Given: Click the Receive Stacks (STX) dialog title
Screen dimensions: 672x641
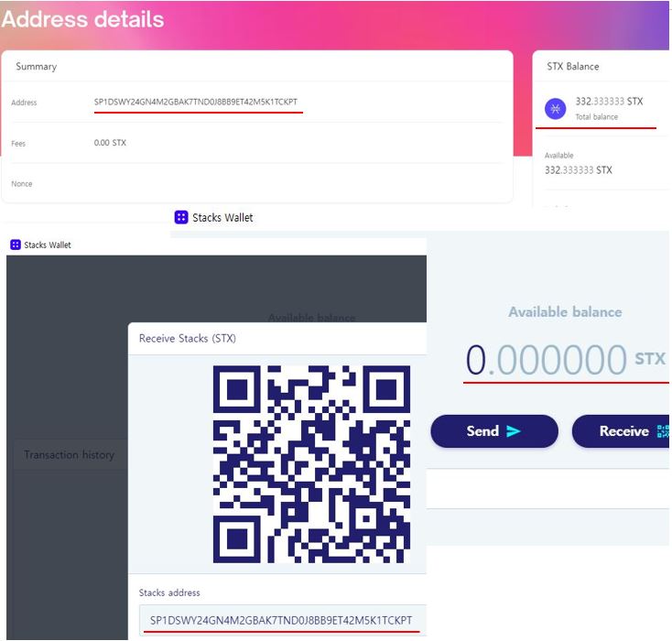Looking at the screenshot, I should (x=188, y=338).
